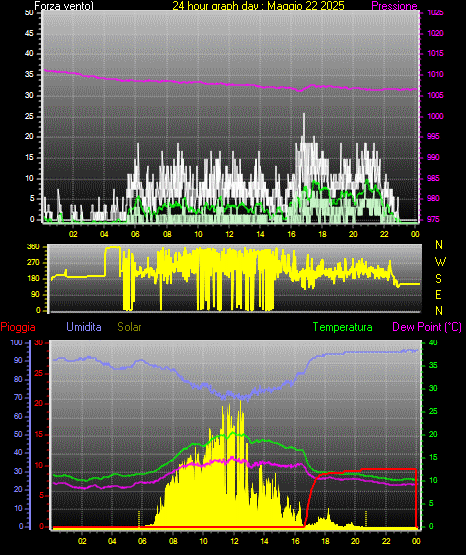Screen dimensions: 466x555
Task: Click the Forza vento axis title
Action: pyautogui.click(x=64, y=6)
